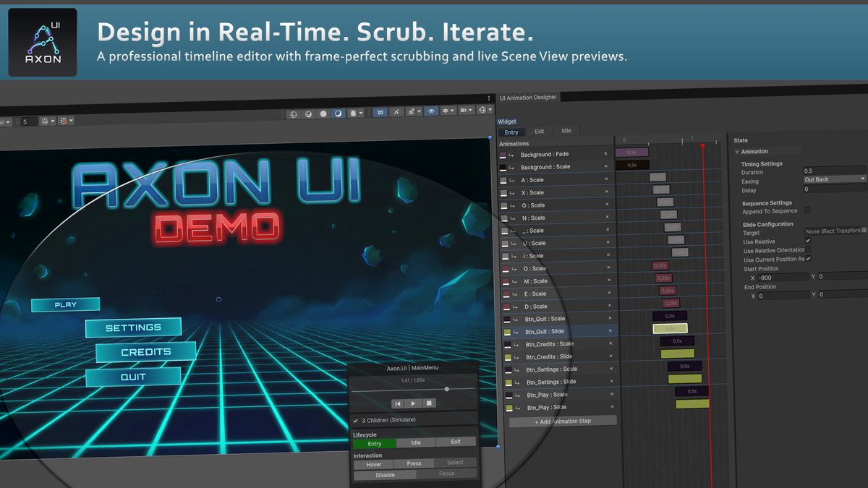Viewport: 868px width, 488px height.
Task: Remove the Btn_Credits : Scale step
Action: point(611,343)
